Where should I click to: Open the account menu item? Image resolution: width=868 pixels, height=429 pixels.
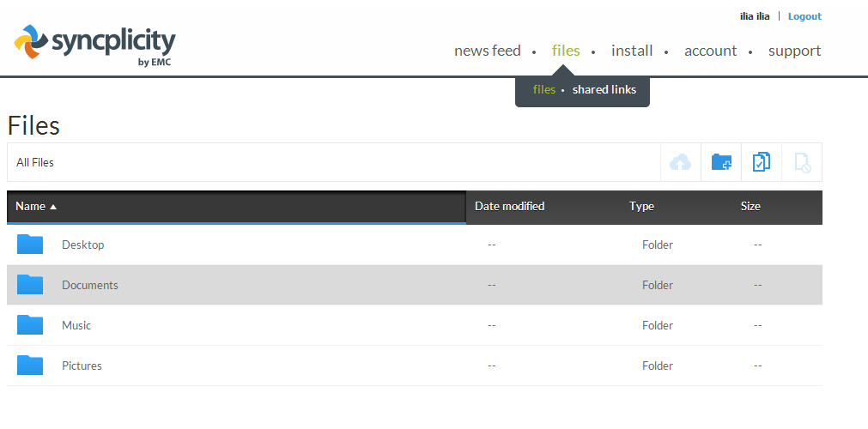710,51
